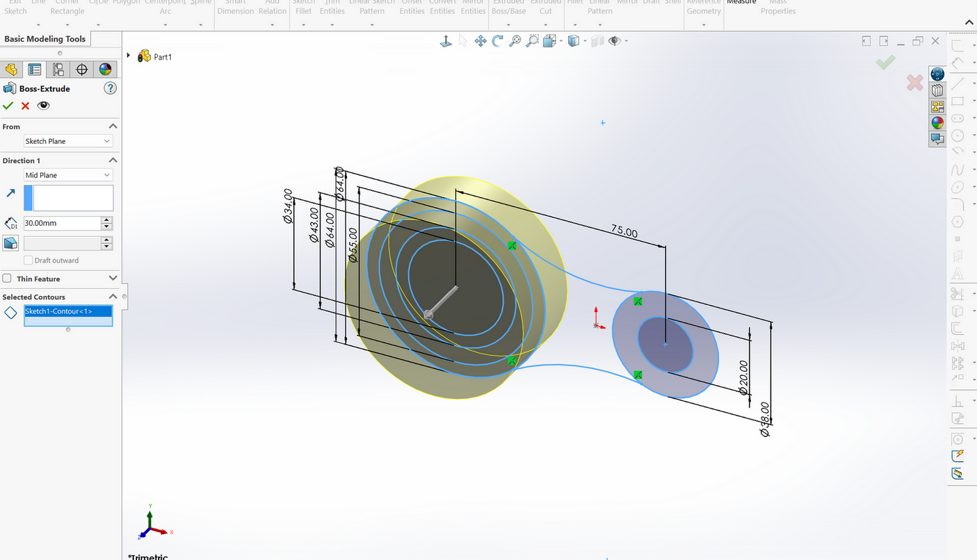Click Centerpoint Arc in the ribbon
This screenshot has width=977, height=560.
[x=165, y=7]
